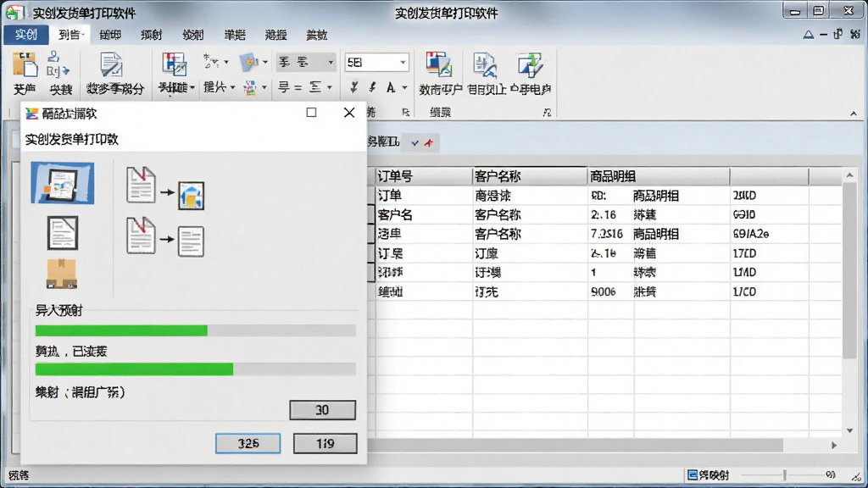Expand the letter A dropdown arrow

tap(404, 87)
